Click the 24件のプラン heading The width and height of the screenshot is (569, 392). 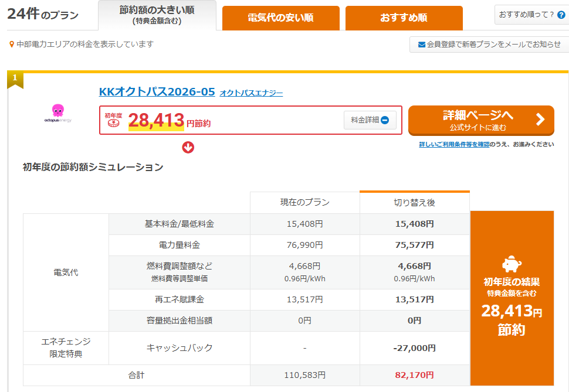click(43, 14)
